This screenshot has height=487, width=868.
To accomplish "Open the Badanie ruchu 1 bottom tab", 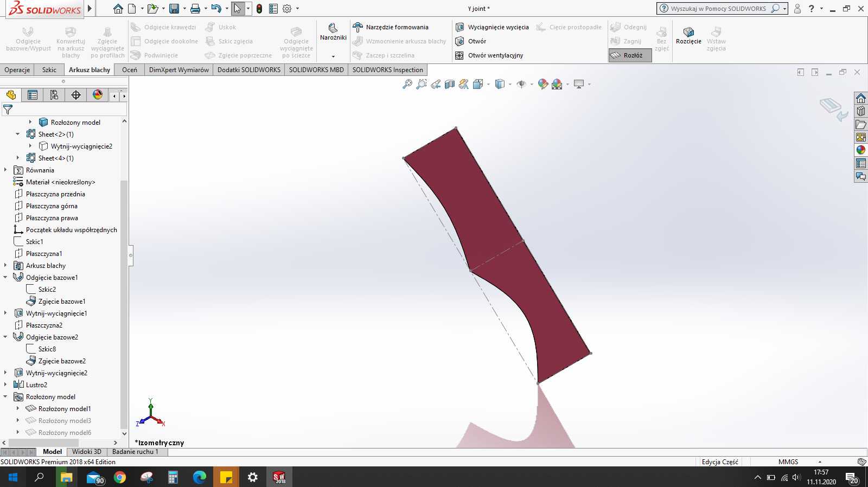I will point(135,452).
